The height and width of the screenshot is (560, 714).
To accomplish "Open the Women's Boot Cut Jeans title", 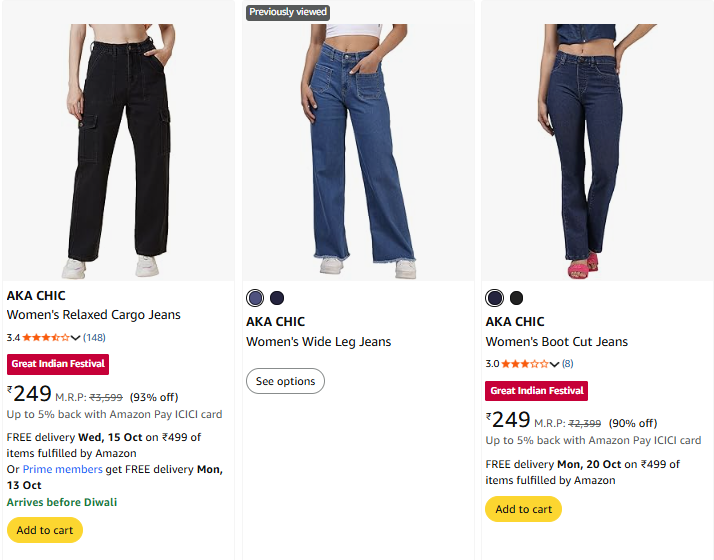I will coord(557,342).
